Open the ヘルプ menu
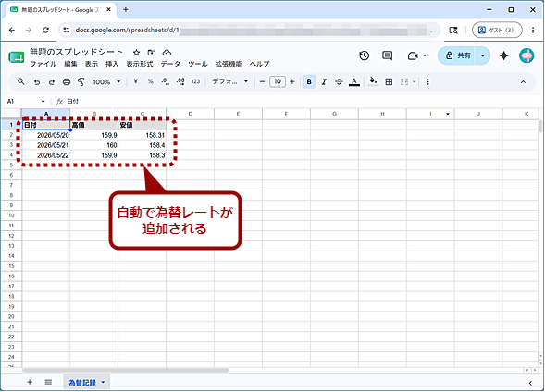The width and height of the screenshot is (545, 392). [x=259, y=64]
